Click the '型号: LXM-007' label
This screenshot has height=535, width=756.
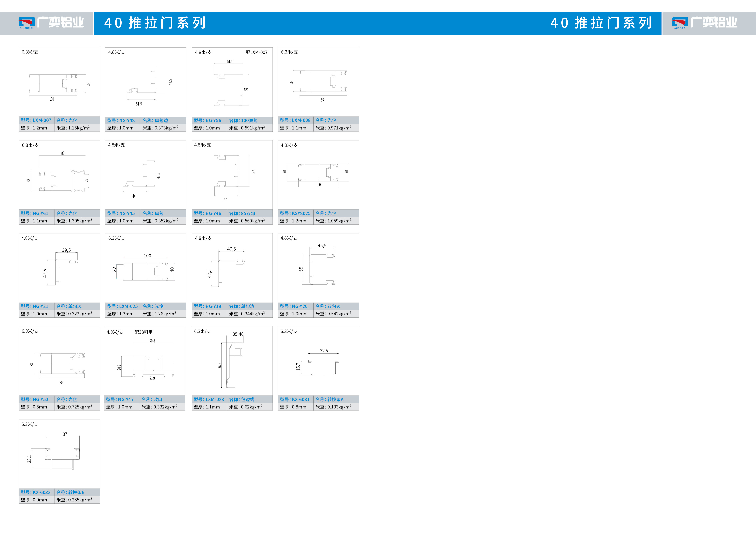coord(36,120)
